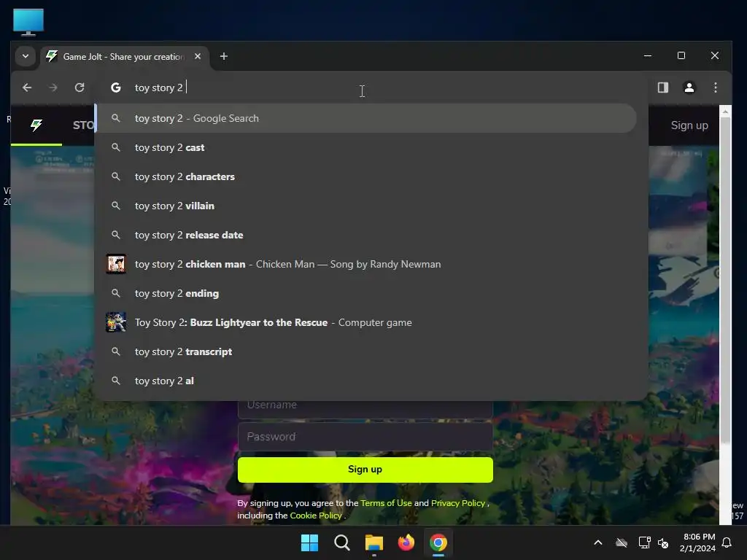The width and height of the screenshot is (747, 560).
Task: Click the Game Jolt lightning logo
Action: point(36,125)
